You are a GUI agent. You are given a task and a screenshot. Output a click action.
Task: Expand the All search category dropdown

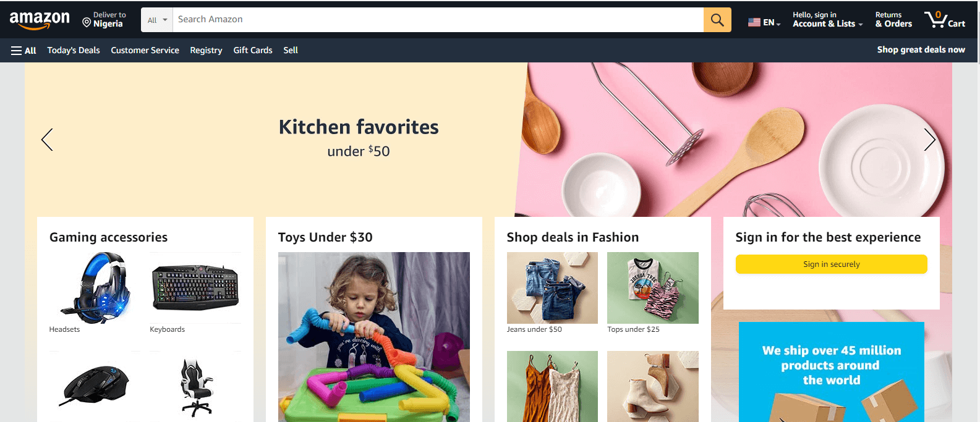[x=157, y=20]
